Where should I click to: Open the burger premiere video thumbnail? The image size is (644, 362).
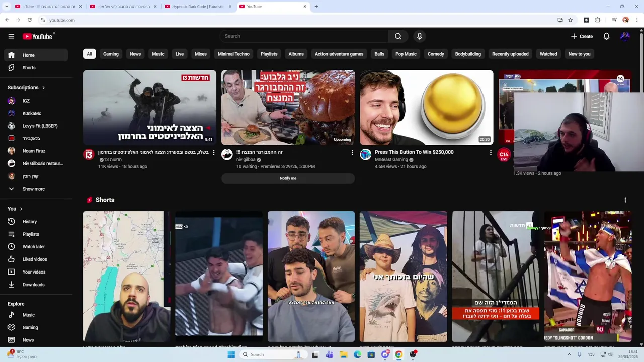tap(288, 108)
